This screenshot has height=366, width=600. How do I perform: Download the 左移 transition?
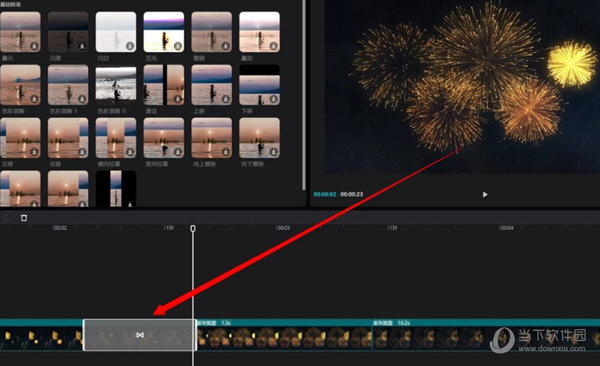34,152
